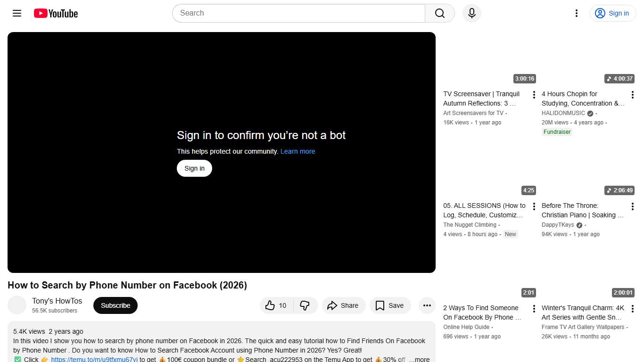Dislike the video with the thumbs down
The height and width of the screenshot is (362, 644).
pos(305,305)
